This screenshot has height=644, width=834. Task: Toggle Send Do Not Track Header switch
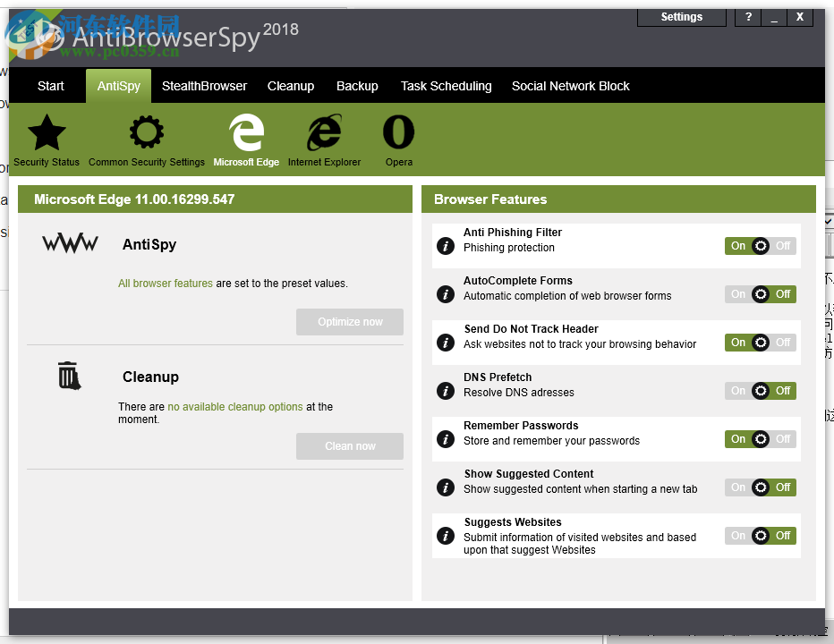tap(760, 343)
